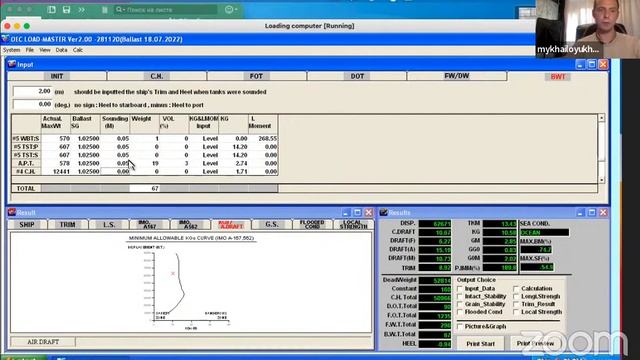Click the search field in Excel toolbar

pyautogui.click(x=166, y=9)
